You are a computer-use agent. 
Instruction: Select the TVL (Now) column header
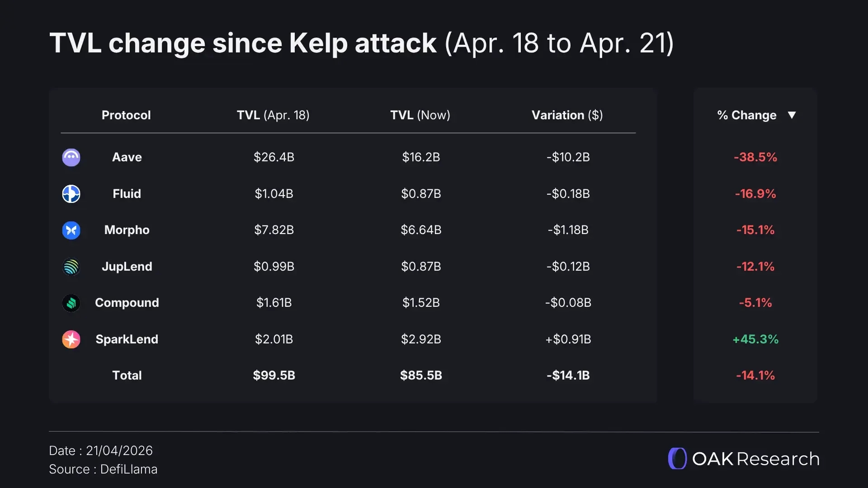tap(420, 115)
